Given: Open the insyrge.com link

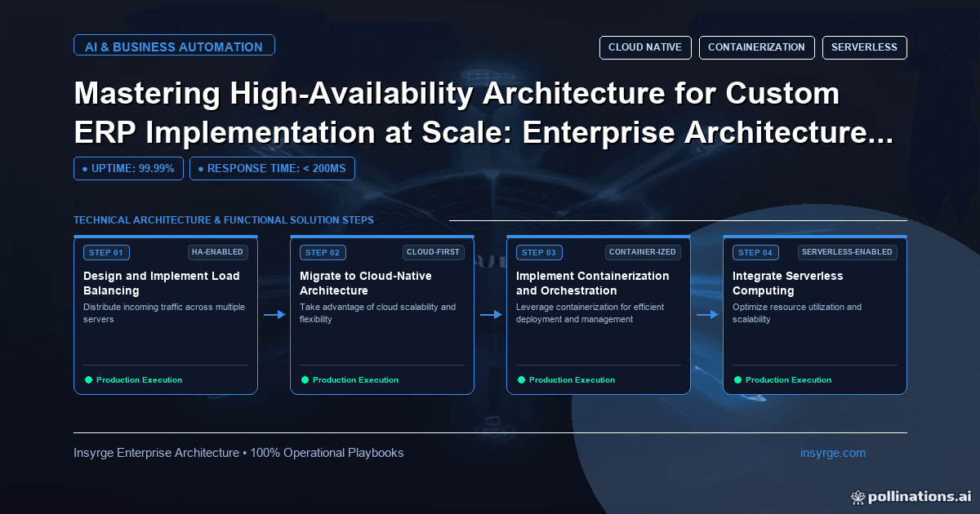Looking at the screenshot, I should 833,453.
